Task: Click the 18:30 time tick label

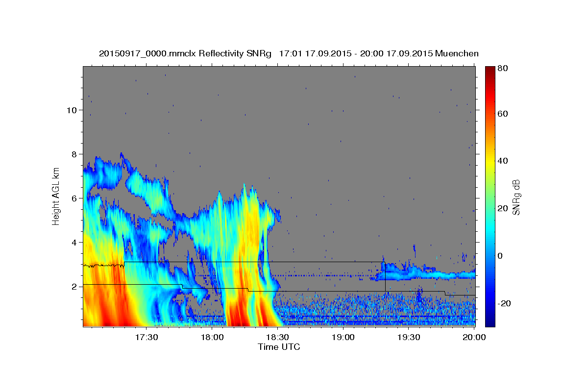Action: coord(277,337)
